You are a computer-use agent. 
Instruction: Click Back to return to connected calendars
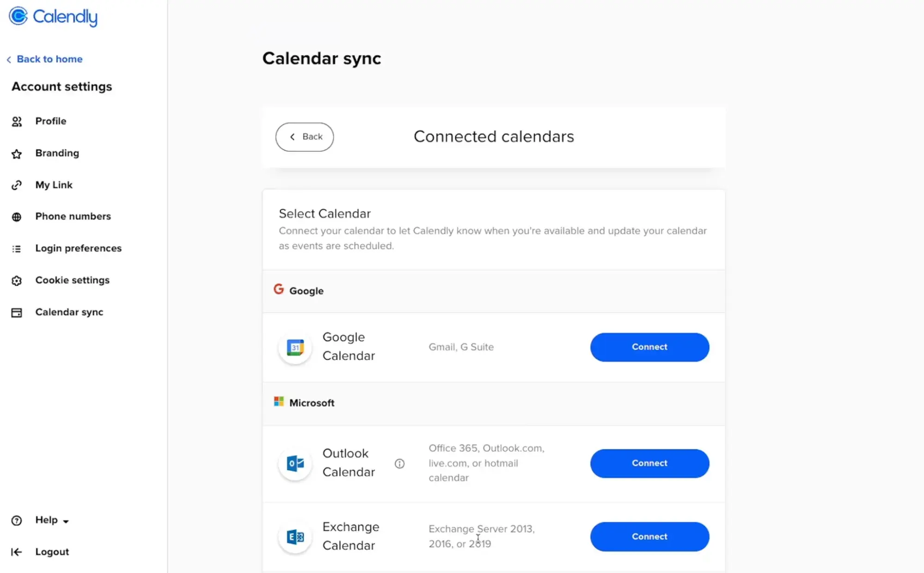[x=305, y=136]
